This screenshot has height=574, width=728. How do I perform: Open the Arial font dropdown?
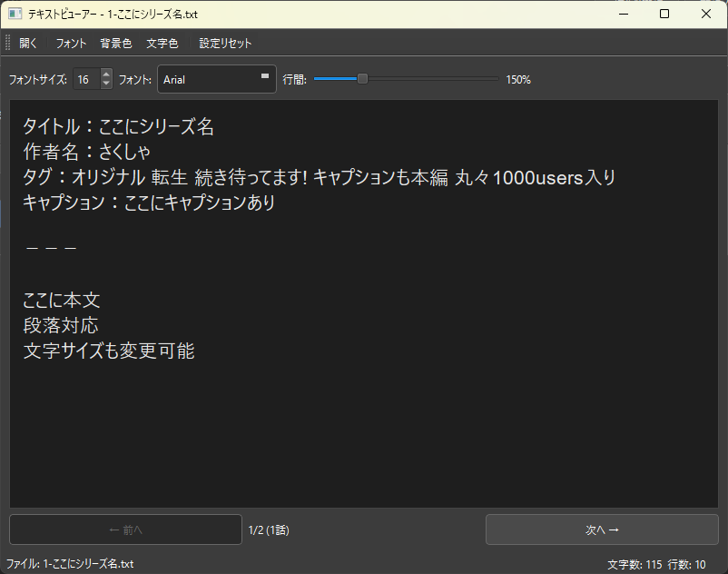(x=217, y=80)
